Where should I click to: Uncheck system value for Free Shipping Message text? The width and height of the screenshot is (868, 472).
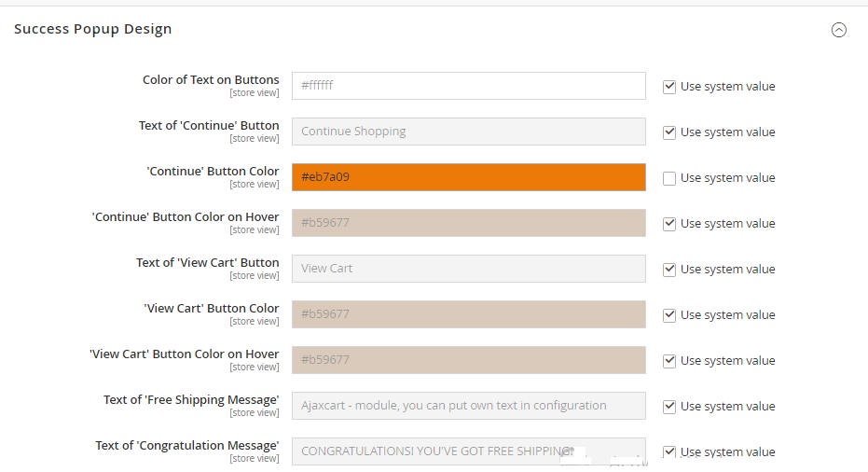pyautogui.click(x=669, y=407)
